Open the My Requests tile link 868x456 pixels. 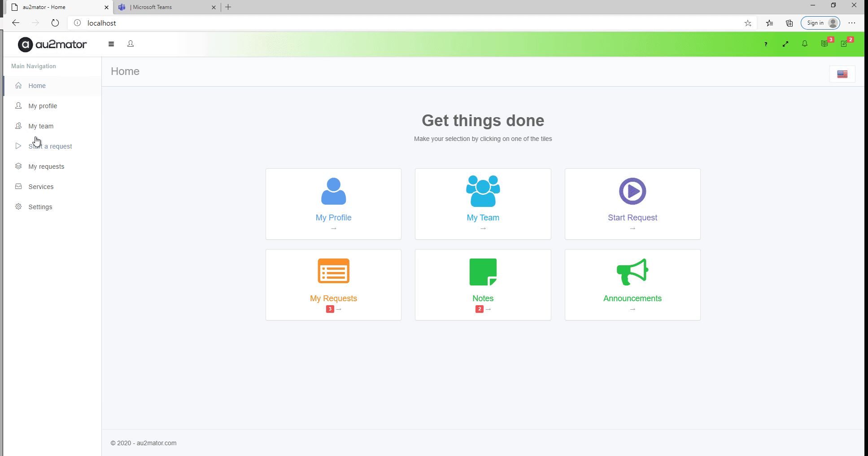pos(333,298)
